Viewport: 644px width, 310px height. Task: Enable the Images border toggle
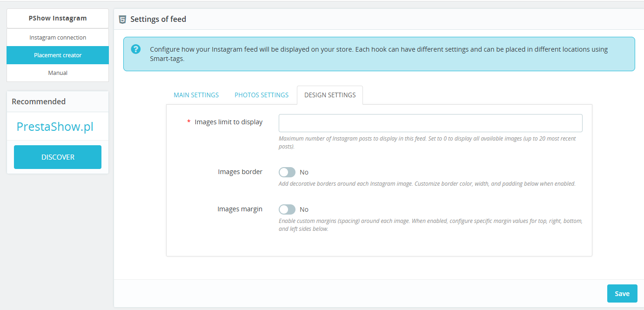(x=287, y=172)
